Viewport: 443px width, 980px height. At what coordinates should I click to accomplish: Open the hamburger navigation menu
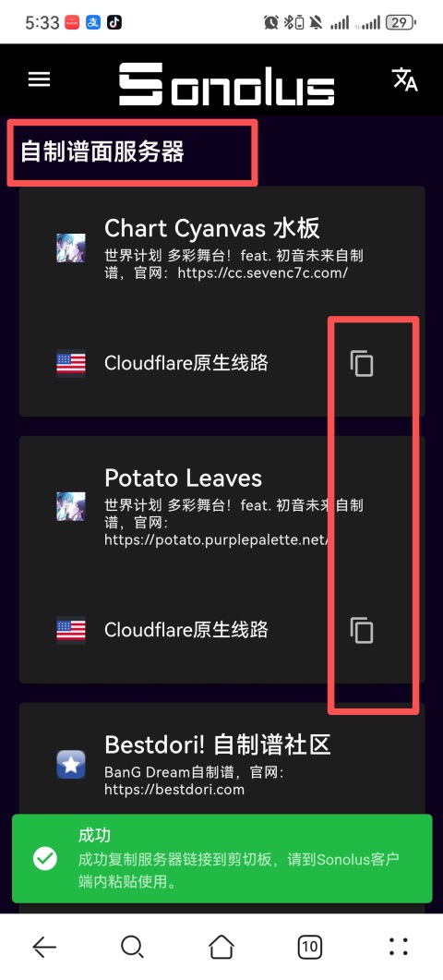tap(39, 79)
